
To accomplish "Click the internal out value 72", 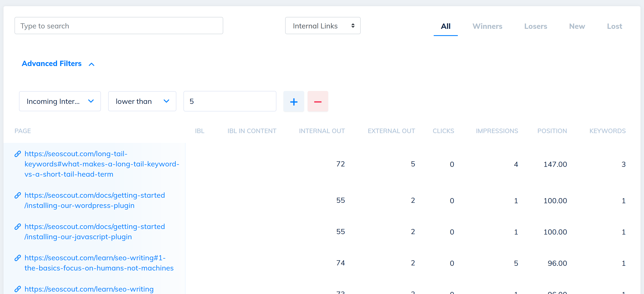I will (340, 164).
